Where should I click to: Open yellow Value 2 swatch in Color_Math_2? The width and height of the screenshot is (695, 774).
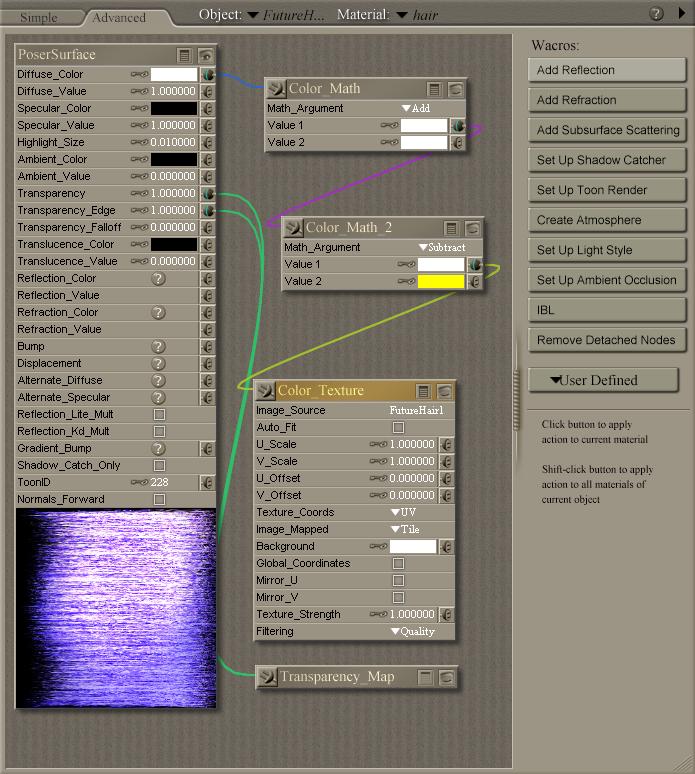coord(441,282)
